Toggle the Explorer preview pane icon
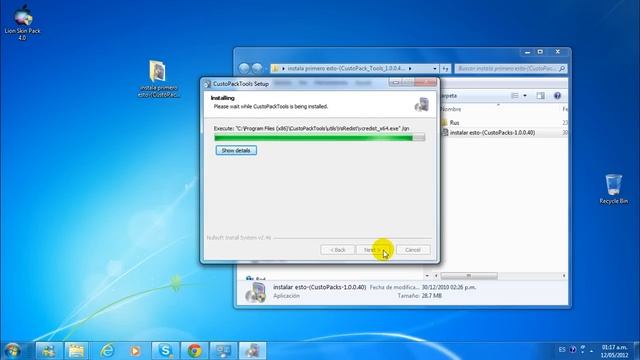The width and height of the screenshot is (640, 360). (x=540, y=96)
